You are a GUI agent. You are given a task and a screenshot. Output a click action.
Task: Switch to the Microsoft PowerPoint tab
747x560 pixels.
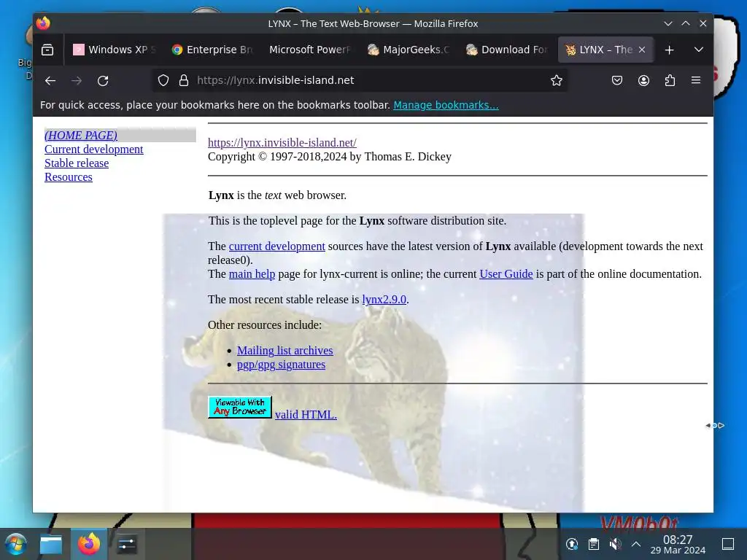(x=311, y=50)
